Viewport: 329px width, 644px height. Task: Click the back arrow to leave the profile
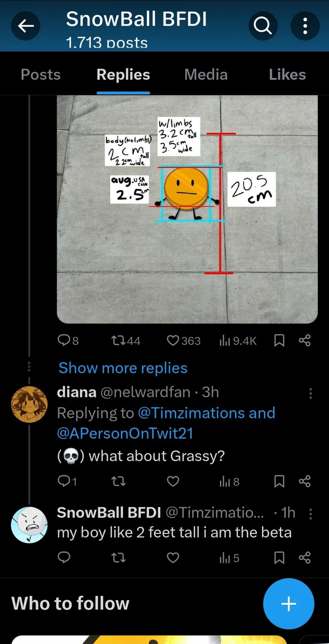26,26
